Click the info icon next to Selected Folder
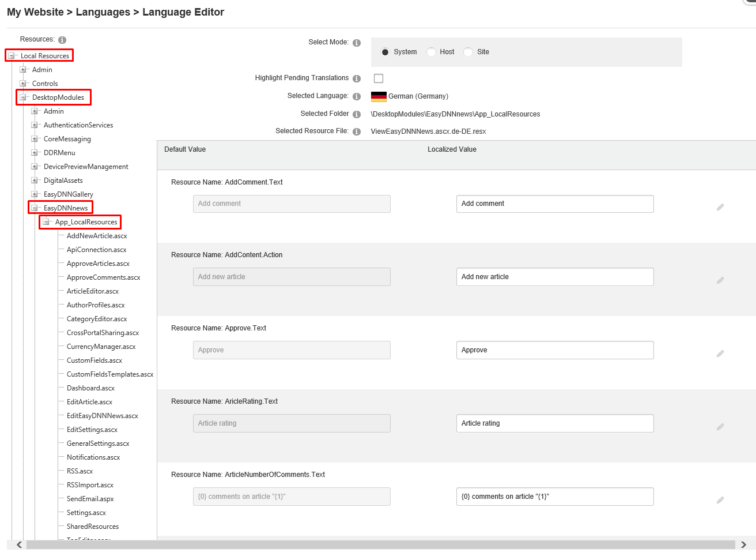 point(357,114)
